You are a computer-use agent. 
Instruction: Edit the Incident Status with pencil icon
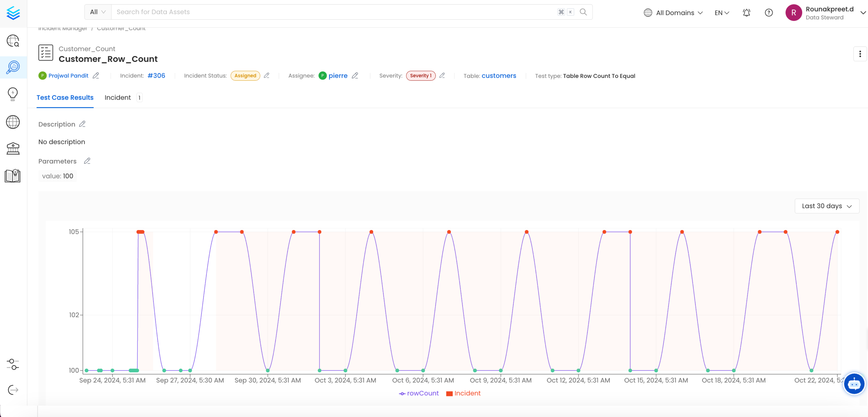pos(267,76)
